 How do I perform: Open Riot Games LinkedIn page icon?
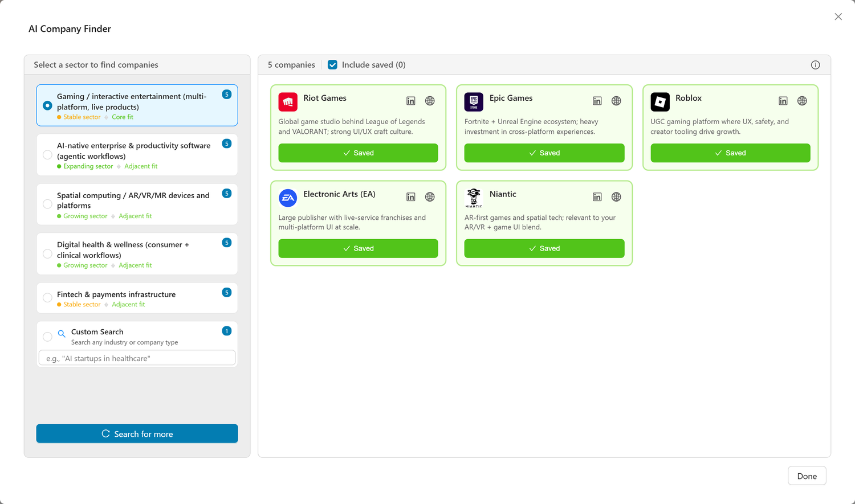411,101
